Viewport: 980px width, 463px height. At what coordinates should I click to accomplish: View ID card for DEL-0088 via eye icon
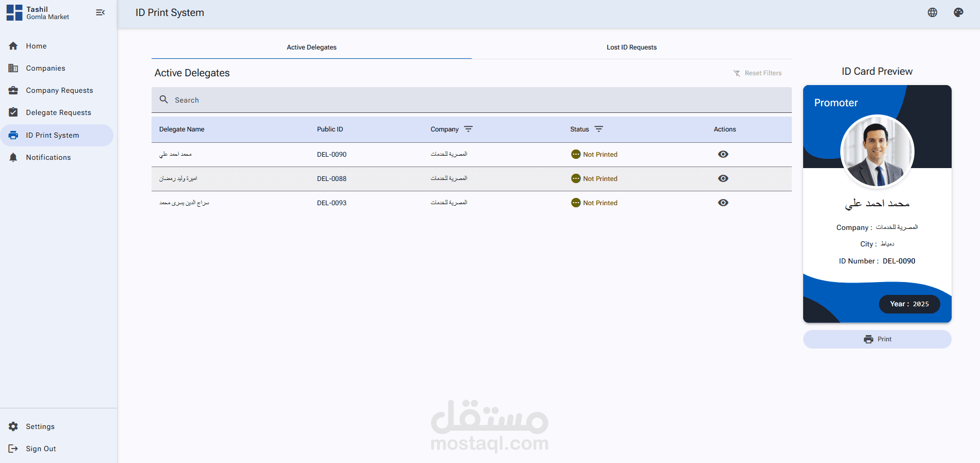coord(723,178)
